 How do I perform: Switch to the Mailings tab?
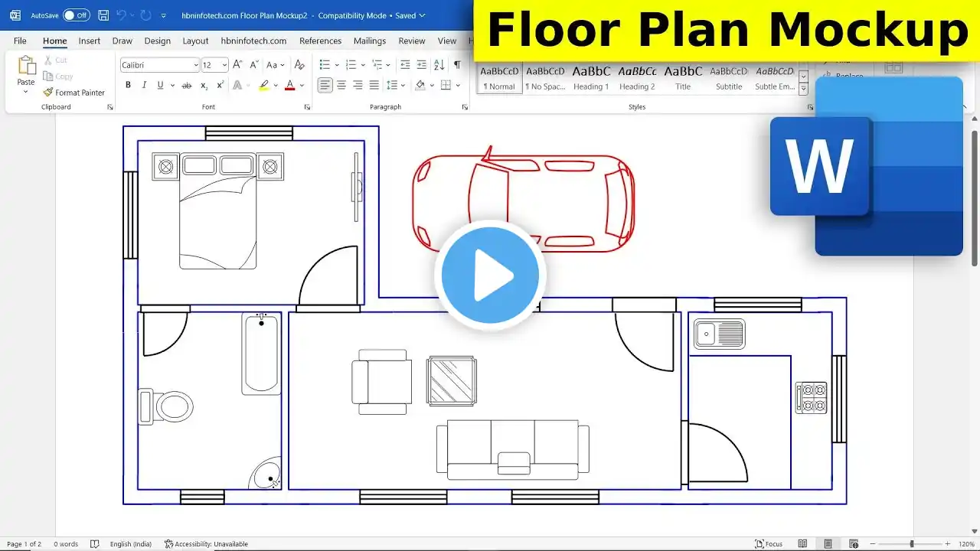(370, 41)
